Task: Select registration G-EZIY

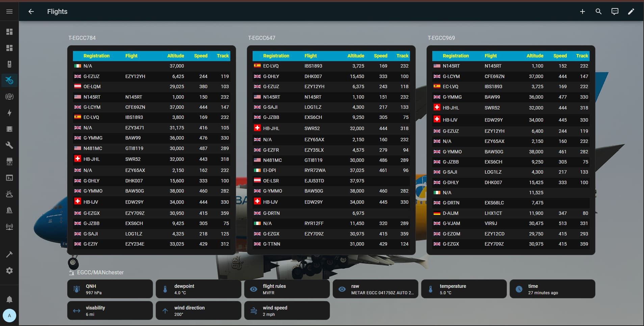Action: [x=91, y=244]
